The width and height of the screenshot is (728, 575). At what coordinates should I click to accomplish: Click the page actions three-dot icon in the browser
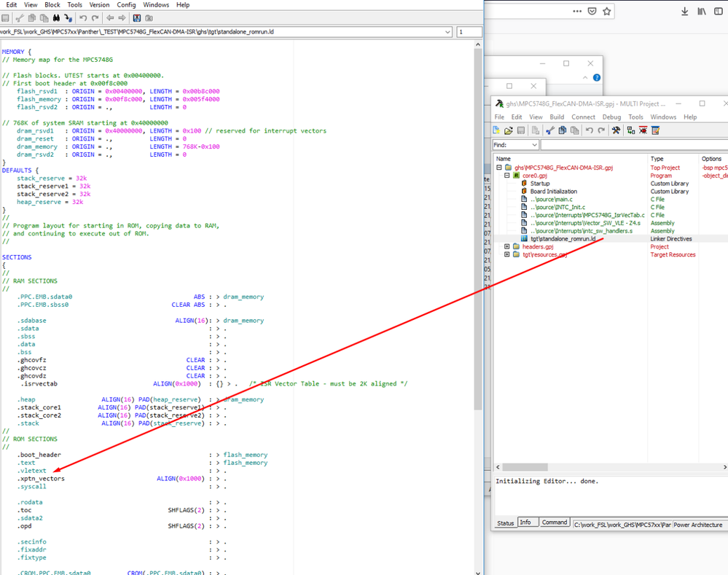(577, 11)
